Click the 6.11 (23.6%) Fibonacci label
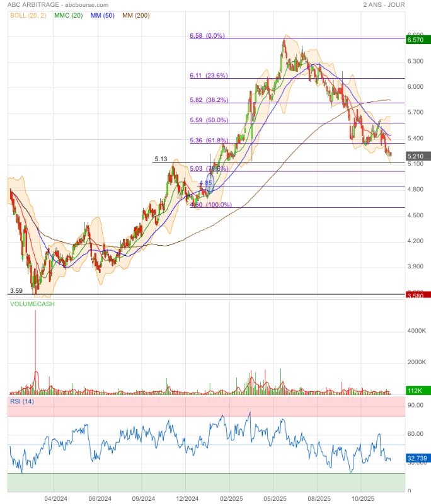 point(209,76)
